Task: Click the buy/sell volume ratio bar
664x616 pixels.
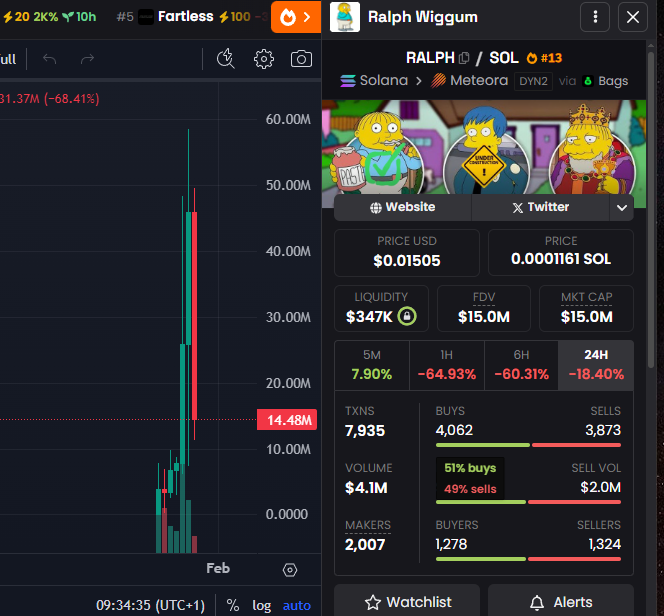Action: click(x=528, y=502)
